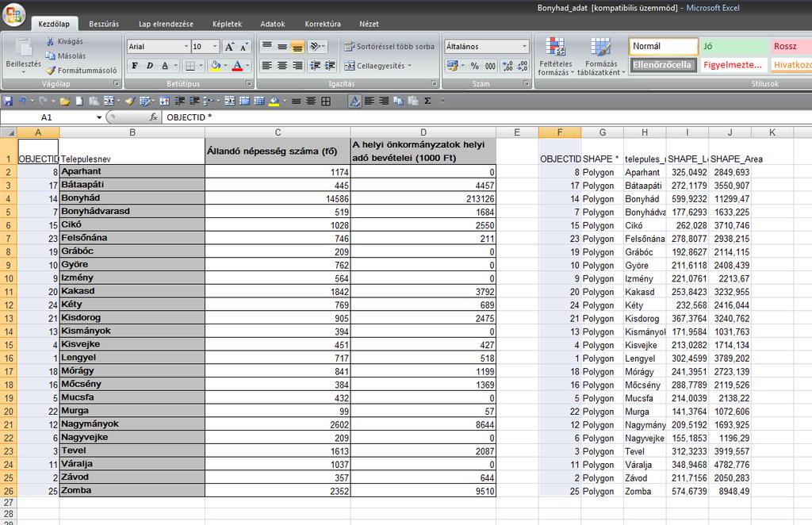The image size is (812, 525).
Task: Apply red font color A
Action: (237, 66)
